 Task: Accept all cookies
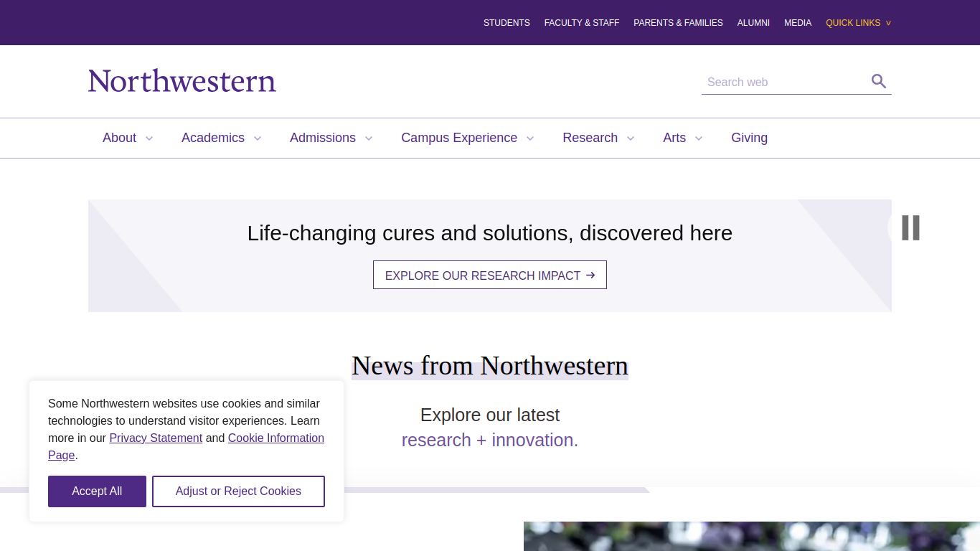pyautogui.click(x=97, y=491)
